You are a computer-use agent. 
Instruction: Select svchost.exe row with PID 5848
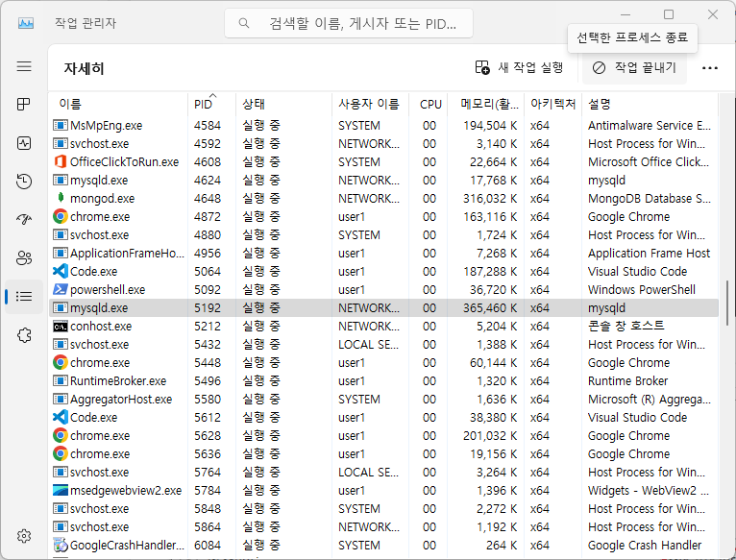point(383,508)
